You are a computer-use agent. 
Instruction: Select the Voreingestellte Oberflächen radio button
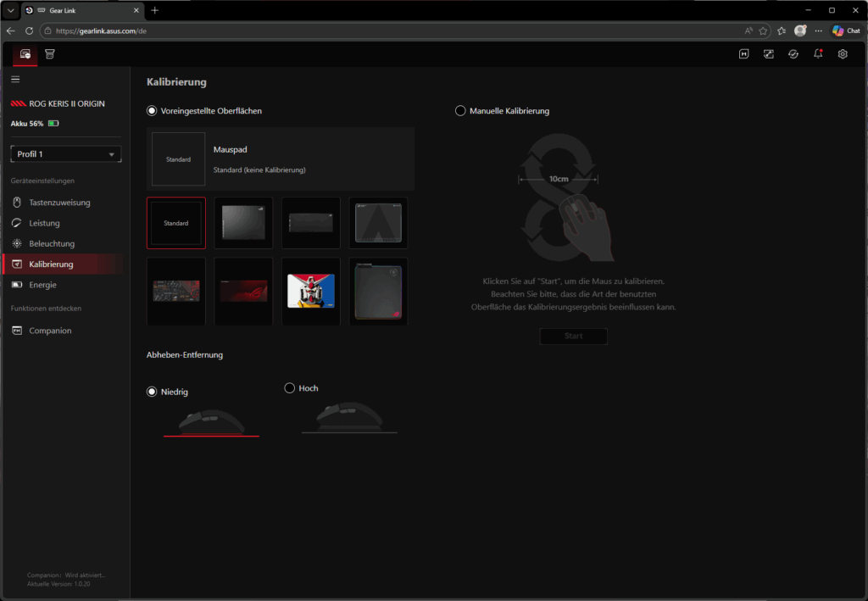click(x=153, y=111)
